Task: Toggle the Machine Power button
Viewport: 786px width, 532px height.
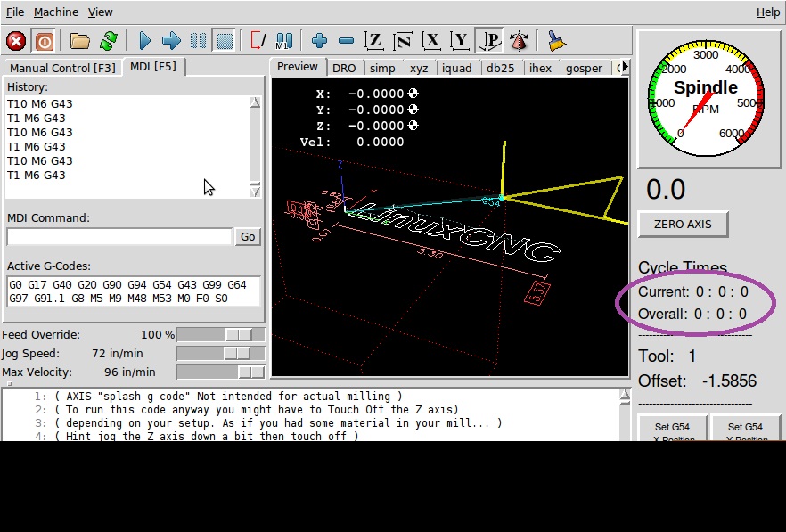Action: click(44, 41)
